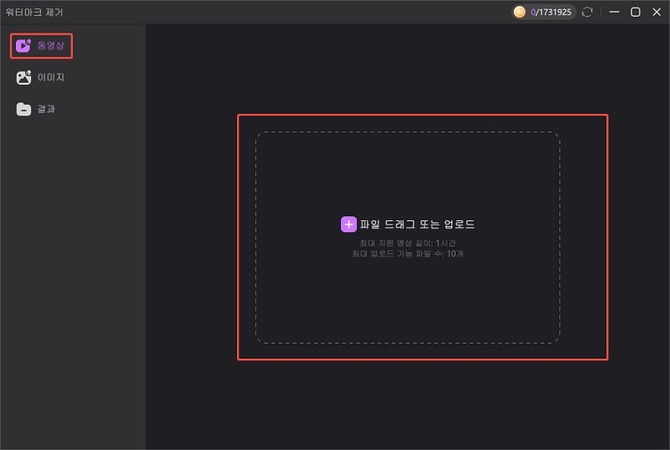Click the 최대 지원 영상 길이 note
The image size is (670, 450).
click(x=408, y=243)
